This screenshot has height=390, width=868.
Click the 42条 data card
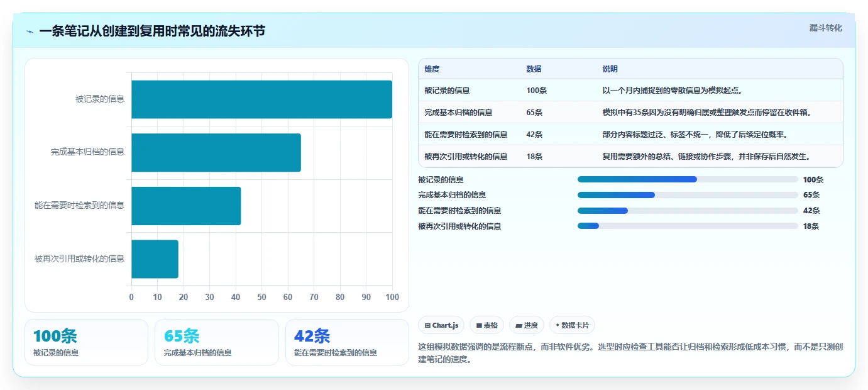click(347, 342)
